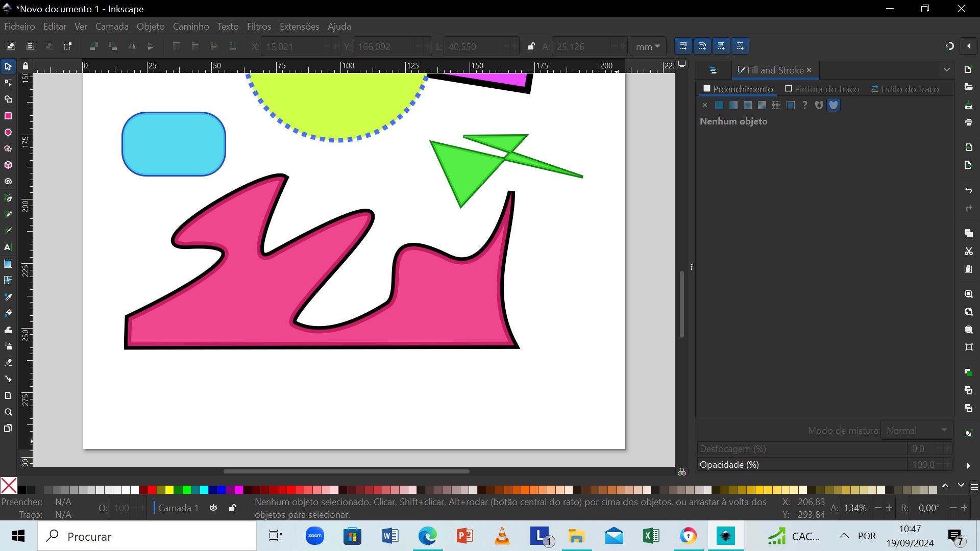980x551 pixels.
Task: Close the Fill and Stroke tab
Action: (809, 70)
